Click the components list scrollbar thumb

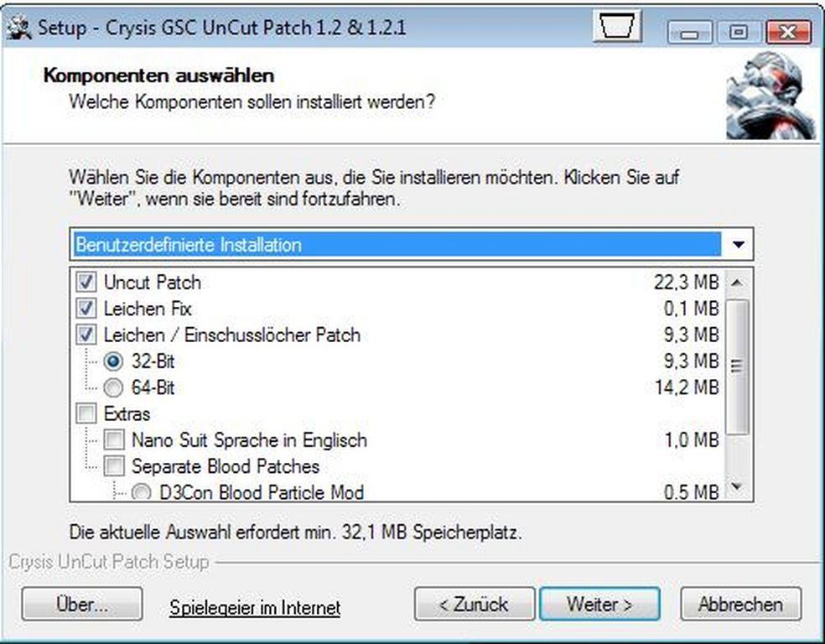[x=737, y=366]
